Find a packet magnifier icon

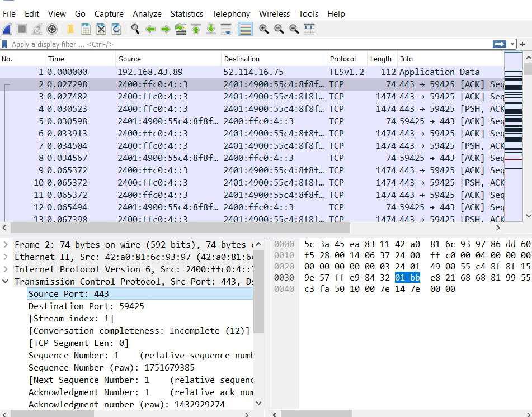pyautogui.click(x=135, y=30)
